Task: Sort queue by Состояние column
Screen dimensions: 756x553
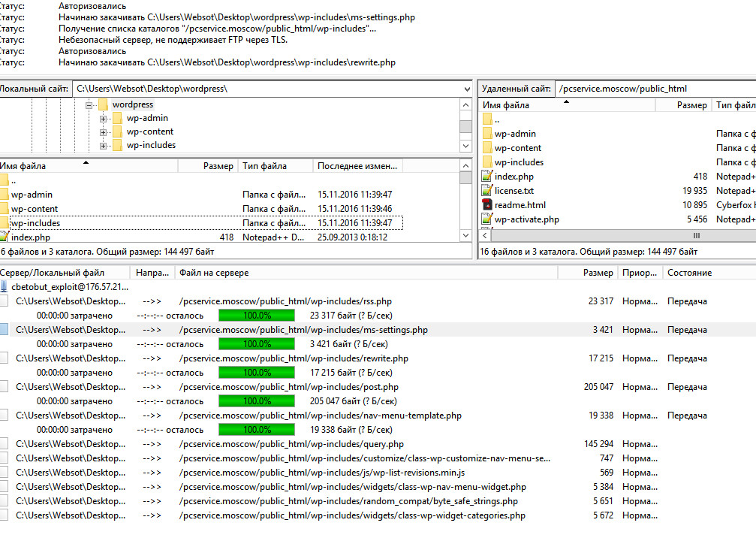Action: coord(709,273)
